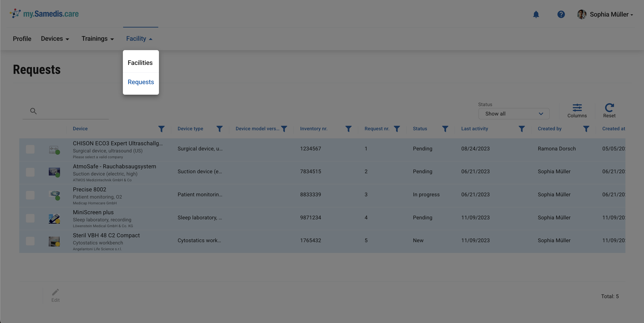Click the filter icon for Last activity
The width and height of the screenshot is (644, 323).
[x=521, y=129]
